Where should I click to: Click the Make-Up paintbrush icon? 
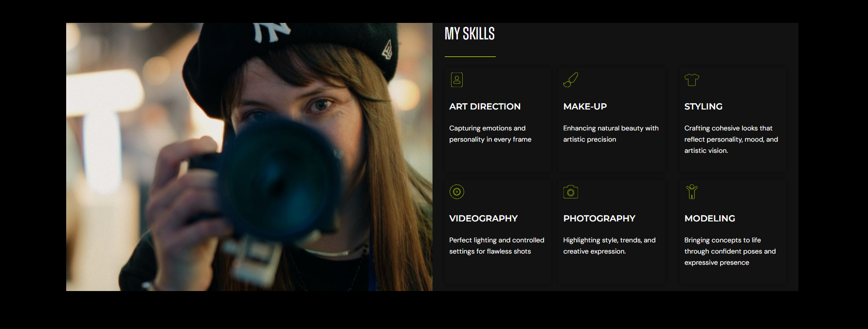tap(570, 80)
